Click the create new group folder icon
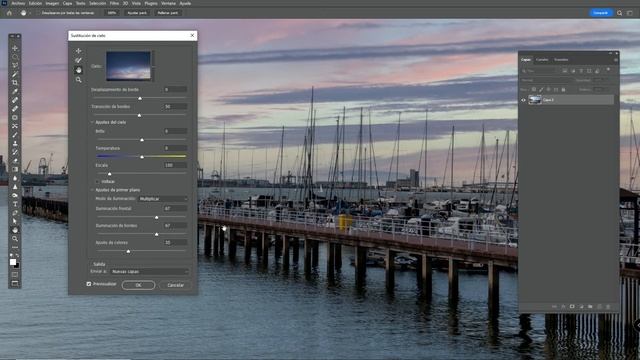This screenshot has width=640, height=360. click(590, 307)
